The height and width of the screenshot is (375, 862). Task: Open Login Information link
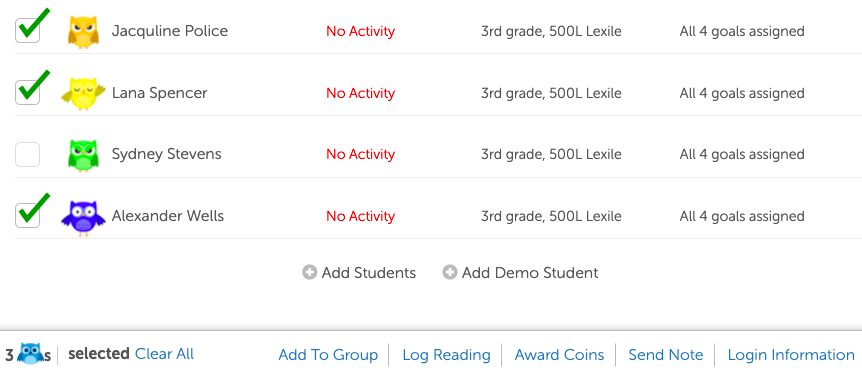coord(791,355)
